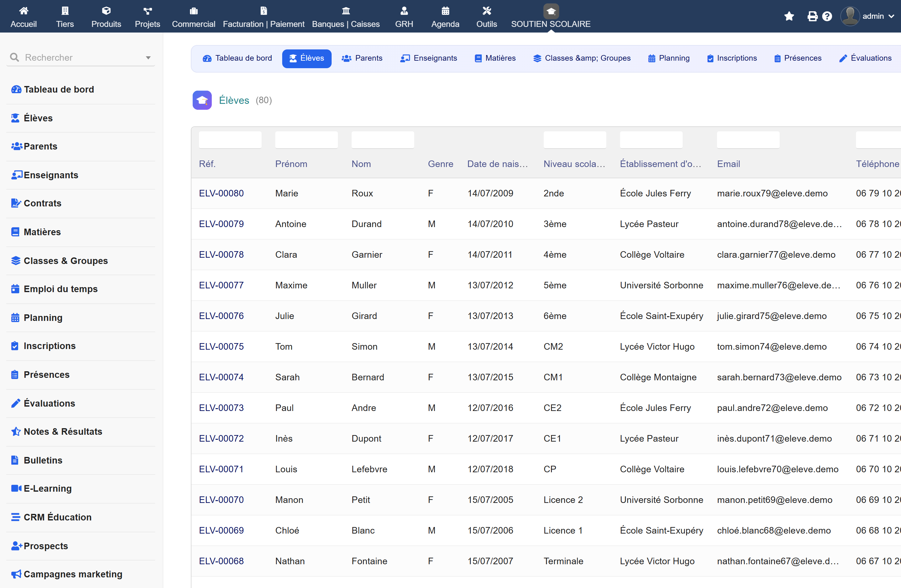This screenshot has width=901, height=588.
Task: Sort by the Prénom column header
Action: coord(291,164)
